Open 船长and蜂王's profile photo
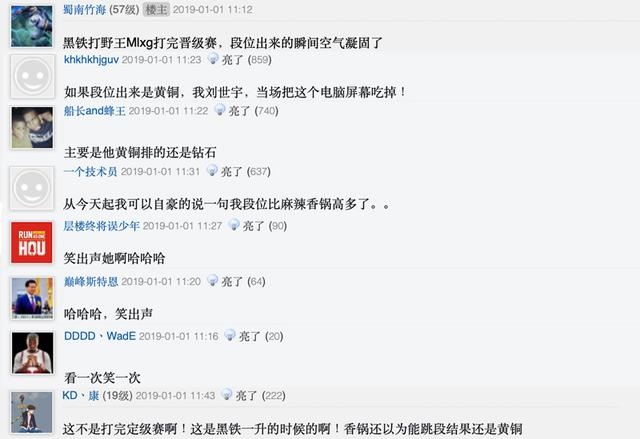This screenshot has height=439, width=640. click(32, 128)
